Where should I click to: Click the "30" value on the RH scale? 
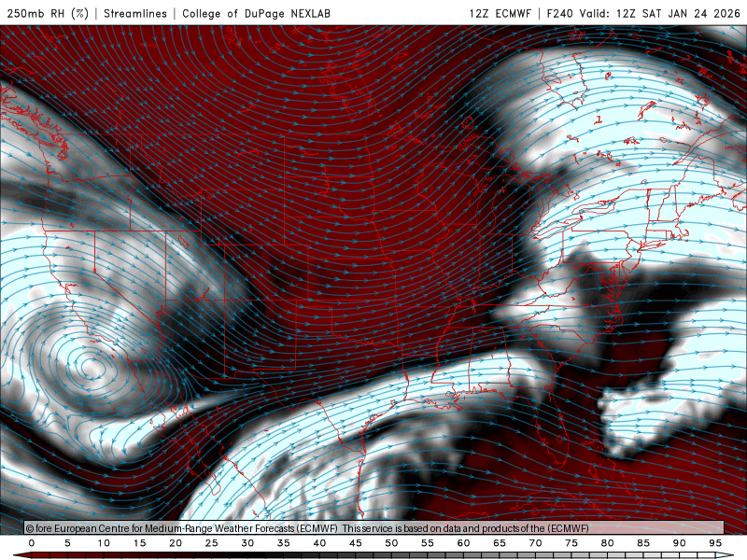247,543
